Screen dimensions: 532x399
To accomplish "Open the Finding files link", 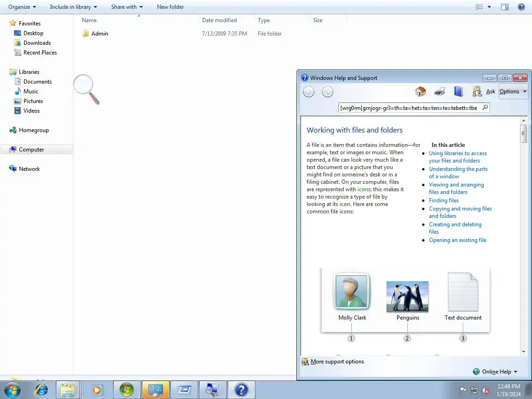I will pyautogui.click(x=443, y=200).
